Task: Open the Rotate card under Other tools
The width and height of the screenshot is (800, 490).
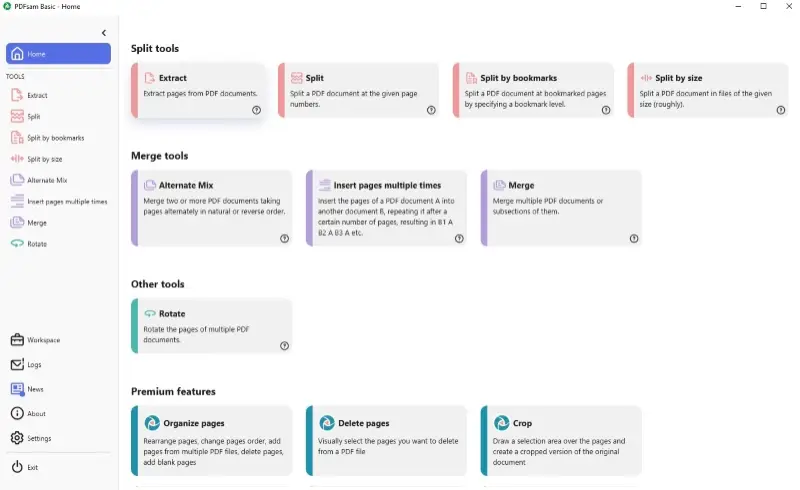Action: pyautogui.click(x=212, y=326)
